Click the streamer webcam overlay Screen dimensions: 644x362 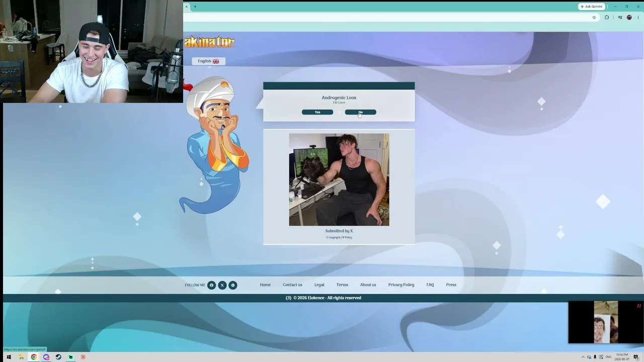click(92, 51)
